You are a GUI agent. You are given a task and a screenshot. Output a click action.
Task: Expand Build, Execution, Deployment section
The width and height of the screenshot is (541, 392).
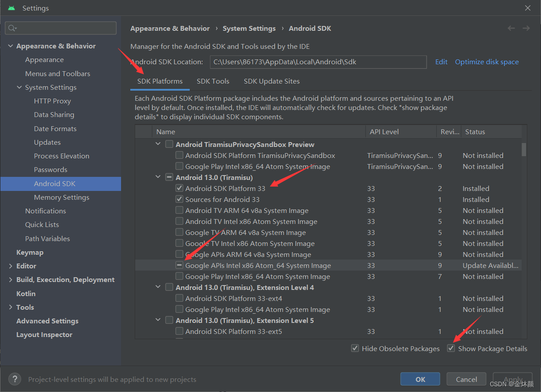click(x=11, y=280)
